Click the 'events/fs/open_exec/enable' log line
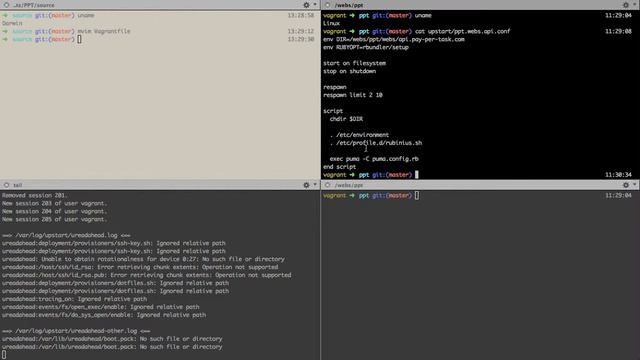This screenshot has width=640, height=360. (x=100, y=307)
